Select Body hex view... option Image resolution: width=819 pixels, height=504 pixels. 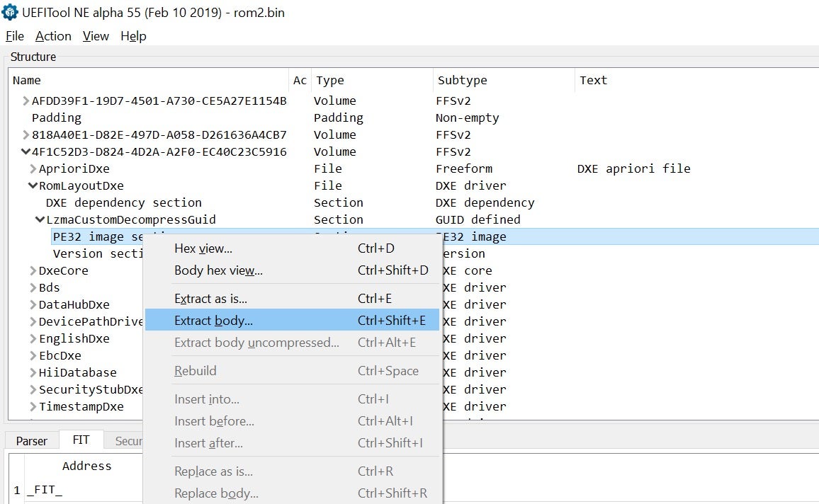pos(218,270)
